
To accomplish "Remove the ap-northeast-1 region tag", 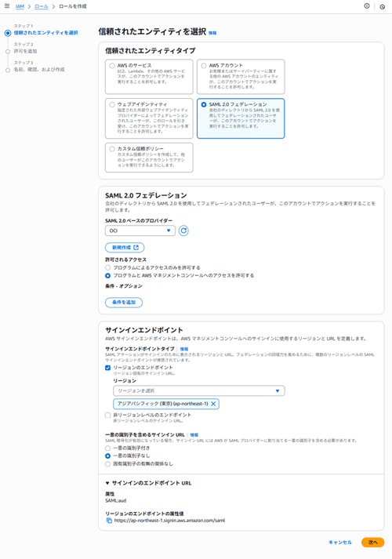I will coord(213,404).
